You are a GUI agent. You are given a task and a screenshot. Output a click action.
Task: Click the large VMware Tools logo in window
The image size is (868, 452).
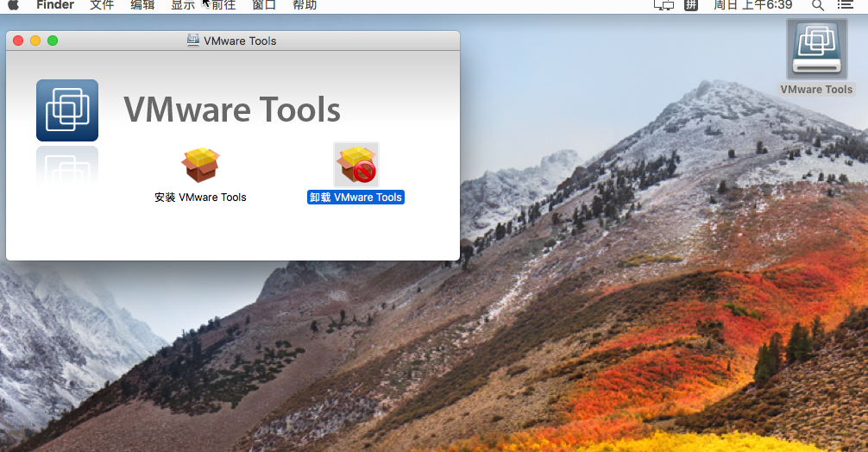coord(67,110)
